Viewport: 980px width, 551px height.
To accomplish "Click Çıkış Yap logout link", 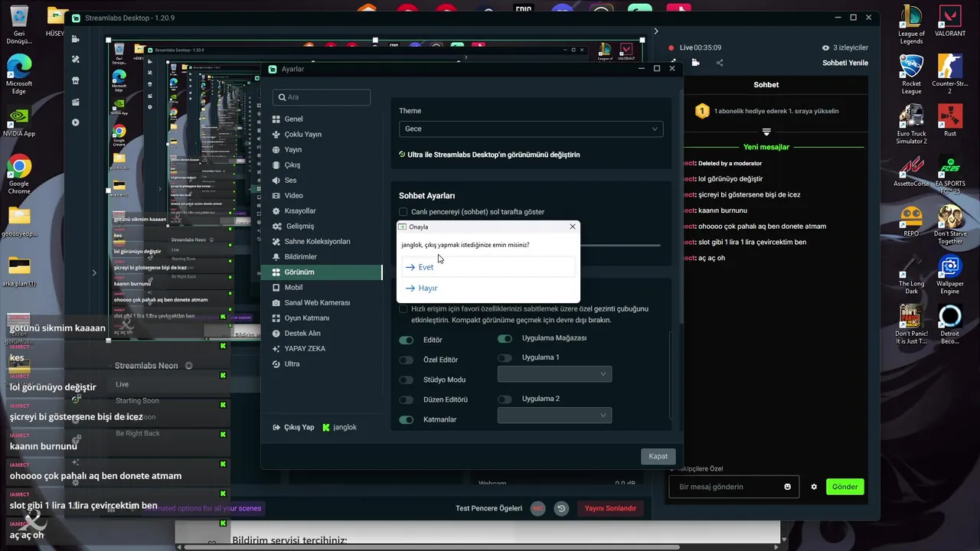I will tap(293, 427).
